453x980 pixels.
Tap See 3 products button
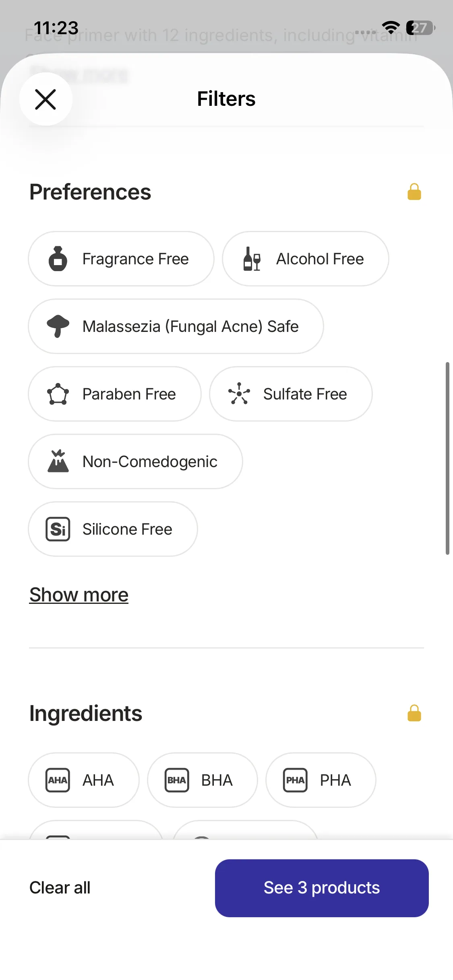coord(321,888)
